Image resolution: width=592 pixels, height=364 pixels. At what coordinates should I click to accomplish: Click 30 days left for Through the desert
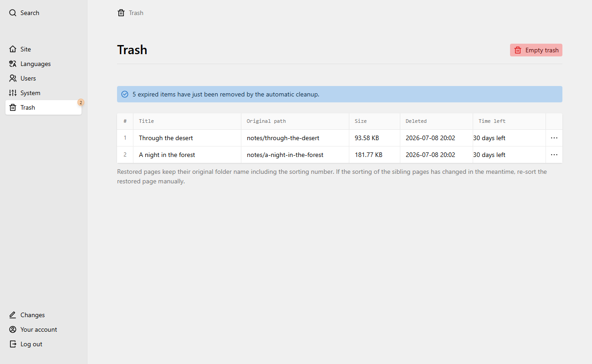(x=489, y=138)
